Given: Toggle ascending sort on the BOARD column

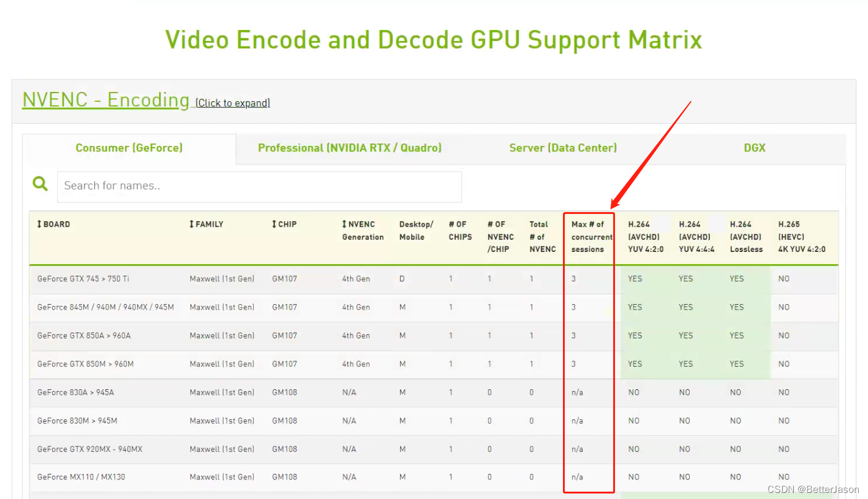Looking at the screenshot, I should click(x=39, y=224).
